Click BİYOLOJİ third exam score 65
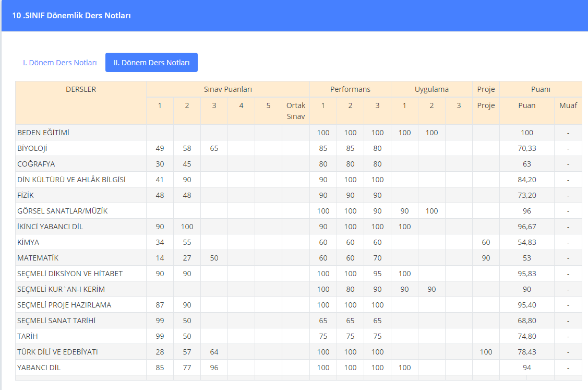The height and width of the screenshot is (390, 588). click(x=214, y=148)
